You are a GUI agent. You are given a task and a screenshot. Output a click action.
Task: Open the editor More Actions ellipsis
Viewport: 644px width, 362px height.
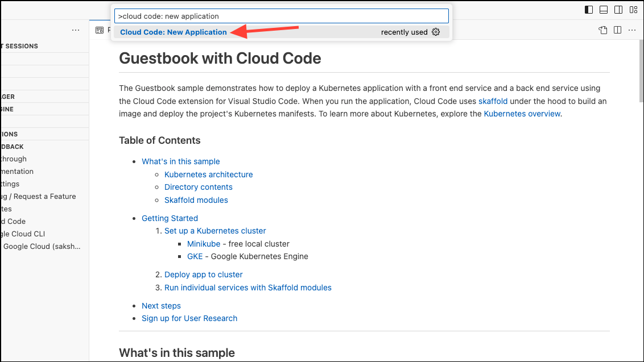633,30
